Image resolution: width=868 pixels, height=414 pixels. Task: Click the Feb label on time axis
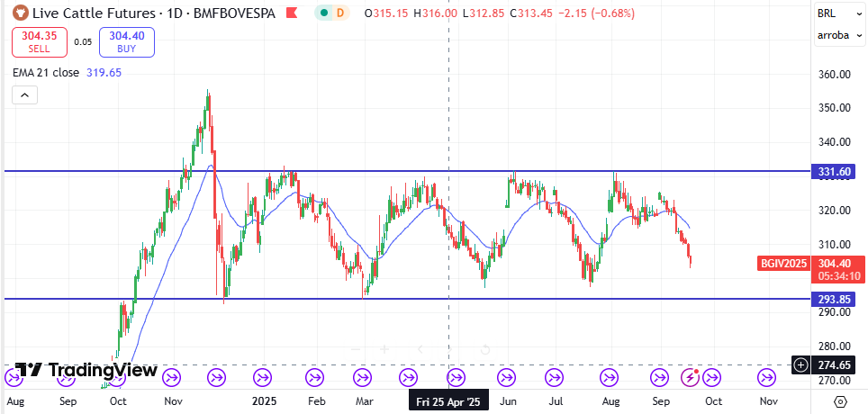315,401
